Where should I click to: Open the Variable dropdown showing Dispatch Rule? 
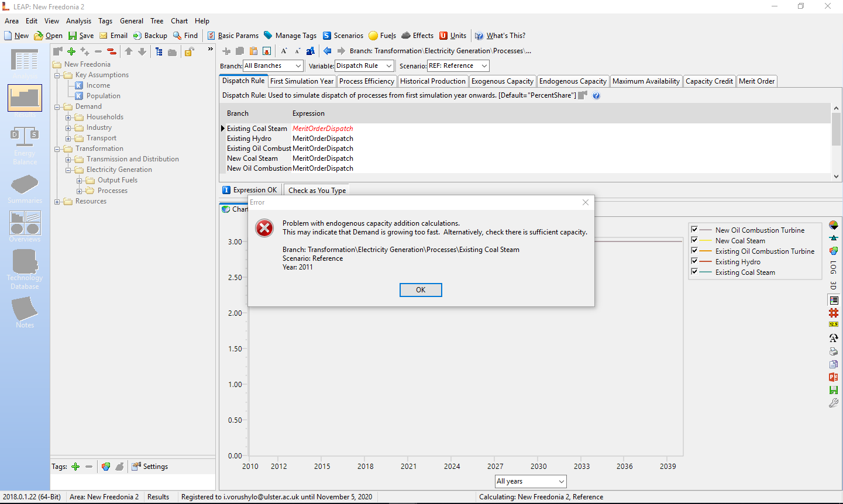tap(364, 66)
